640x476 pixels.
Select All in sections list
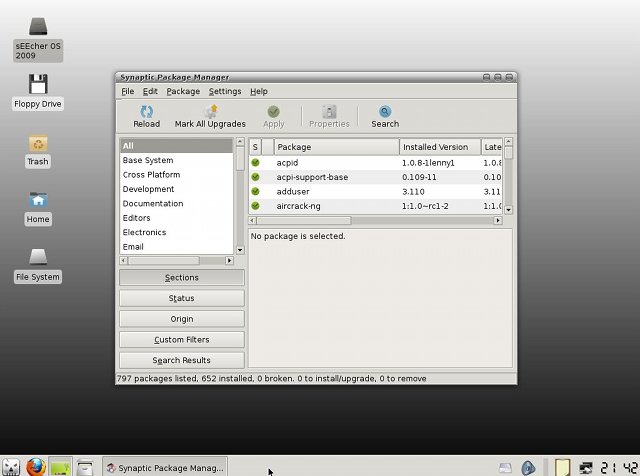pos(176,146)
